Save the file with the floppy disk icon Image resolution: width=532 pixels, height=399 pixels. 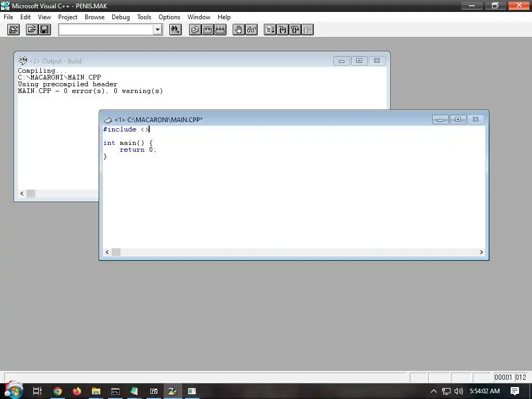tap(45, 30)
